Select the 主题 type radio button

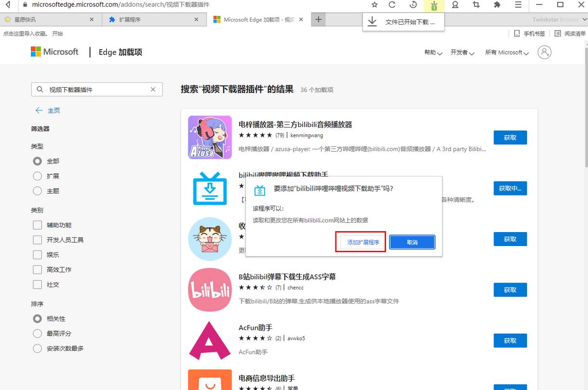tap(37, 191)
